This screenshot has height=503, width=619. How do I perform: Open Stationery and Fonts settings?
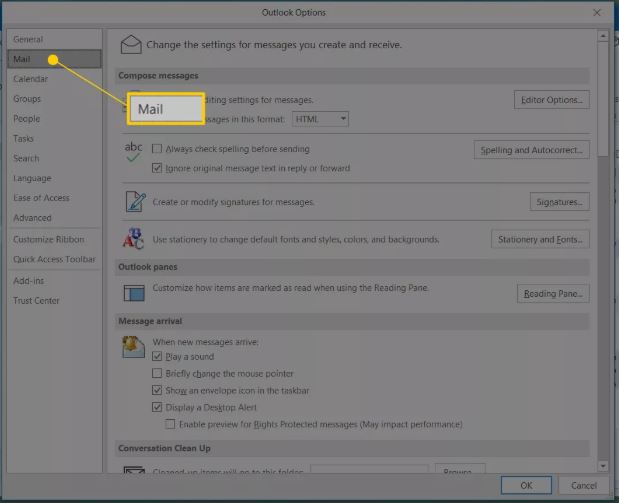540,239
